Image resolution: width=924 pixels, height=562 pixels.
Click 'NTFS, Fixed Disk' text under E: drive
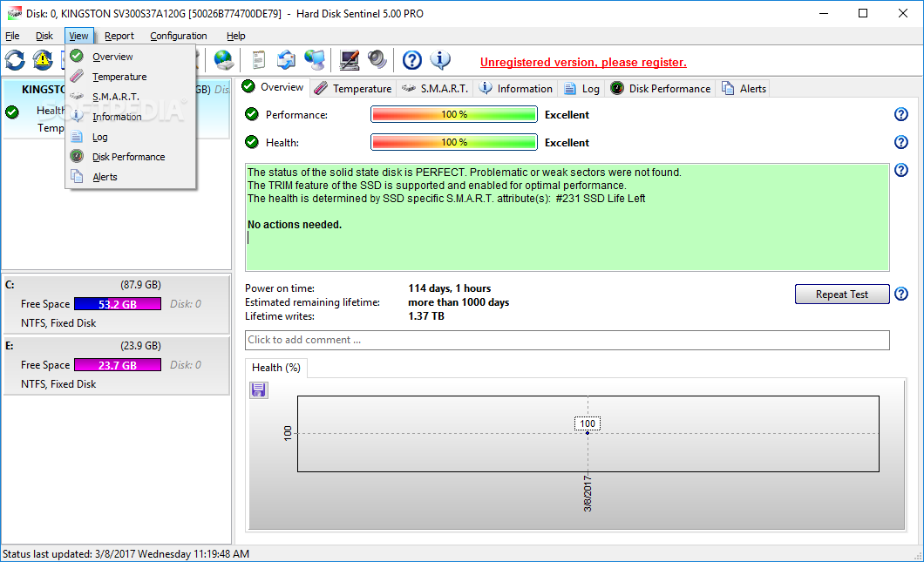coord(58,384)
